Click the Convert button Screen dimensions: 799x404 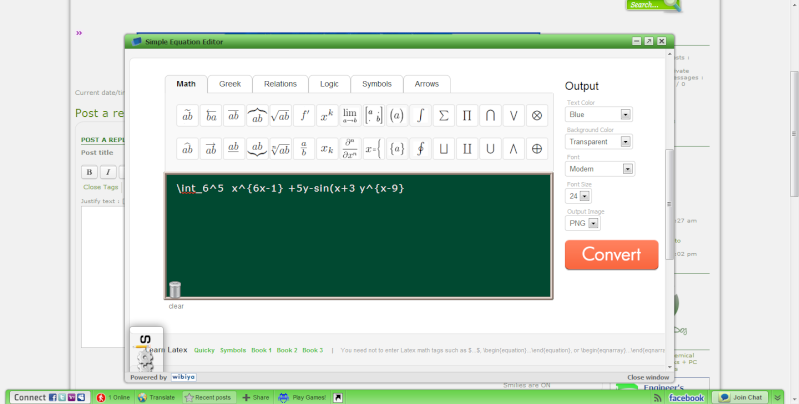click(611, 255)
